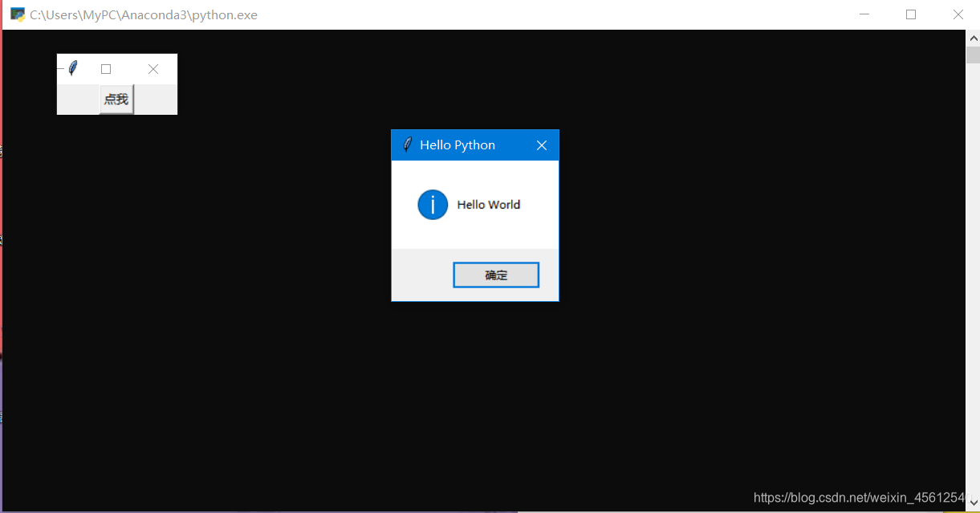Click the feather icon of the small Tk window
Image resolution: width=980 pixels, height=513 pixels.
point(73,69)
